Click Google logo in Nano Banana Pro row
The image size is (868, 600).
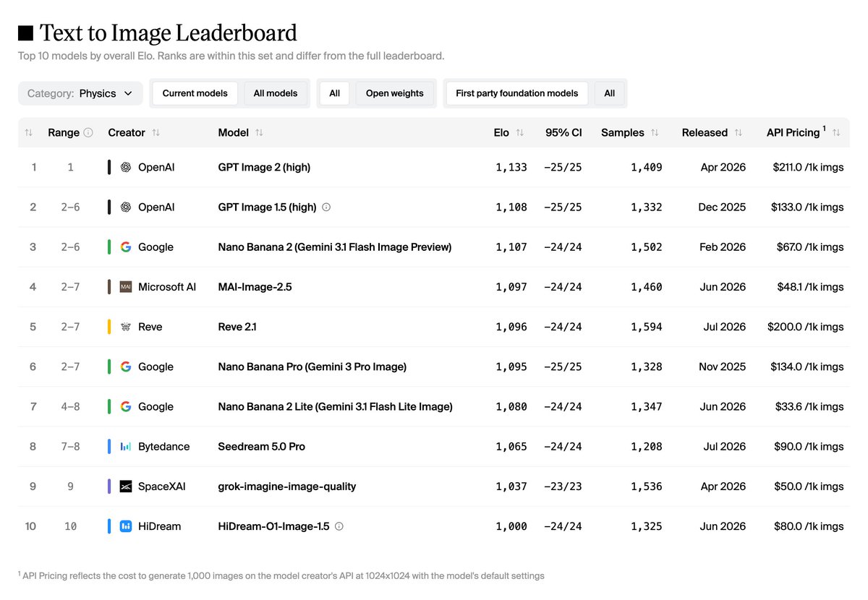pos(126,367)
